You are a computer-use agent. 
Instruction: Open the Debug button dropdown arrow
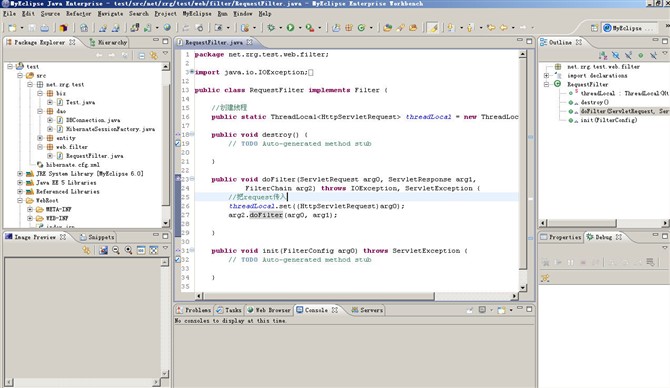(x=280, y=28)
